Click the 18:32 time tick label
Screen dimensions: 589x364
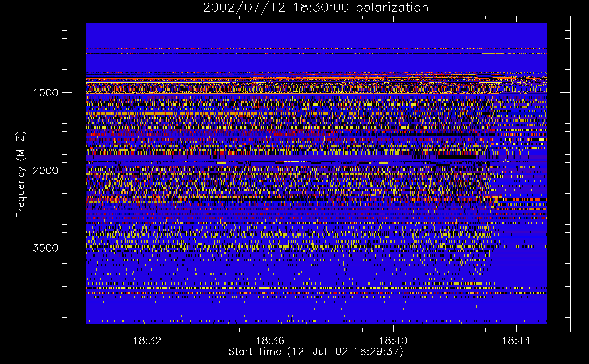pyautogui.click(x=147, y=341)
